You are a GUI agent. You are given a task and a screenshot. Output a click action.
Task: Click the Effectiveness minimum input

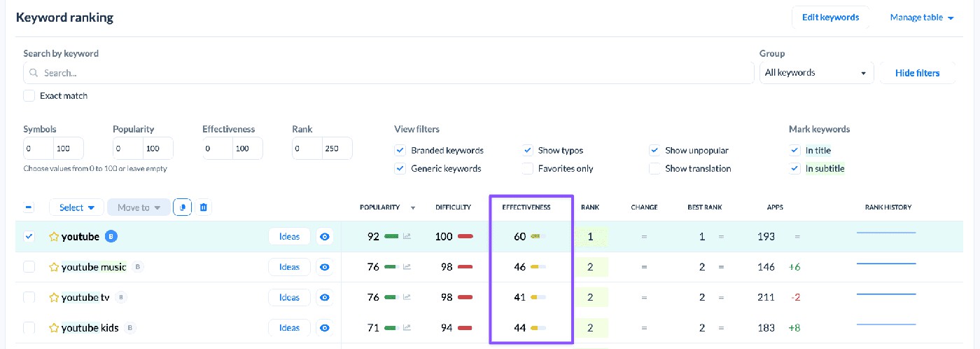218,149
